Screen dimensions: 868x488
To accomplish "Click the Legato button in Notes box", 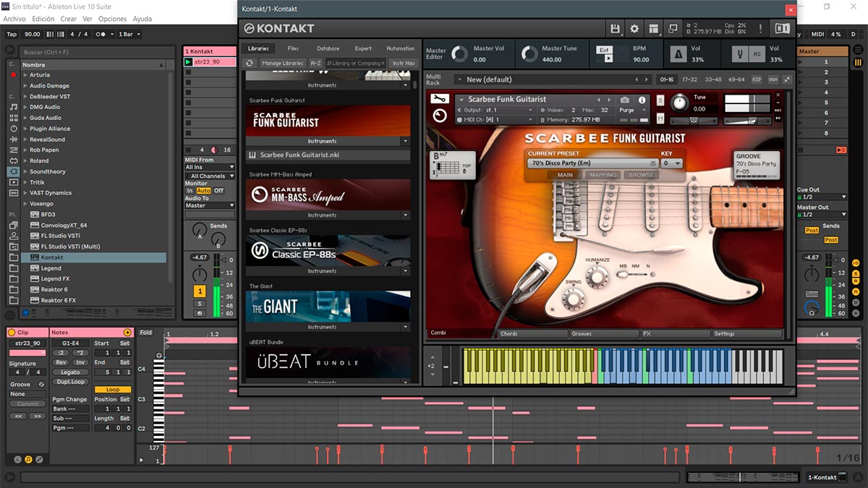I will pos(70,372).
